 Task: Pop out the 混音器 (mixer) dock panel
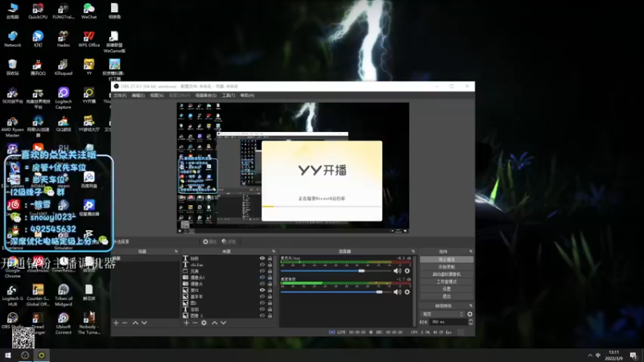[x=413, y=251]
